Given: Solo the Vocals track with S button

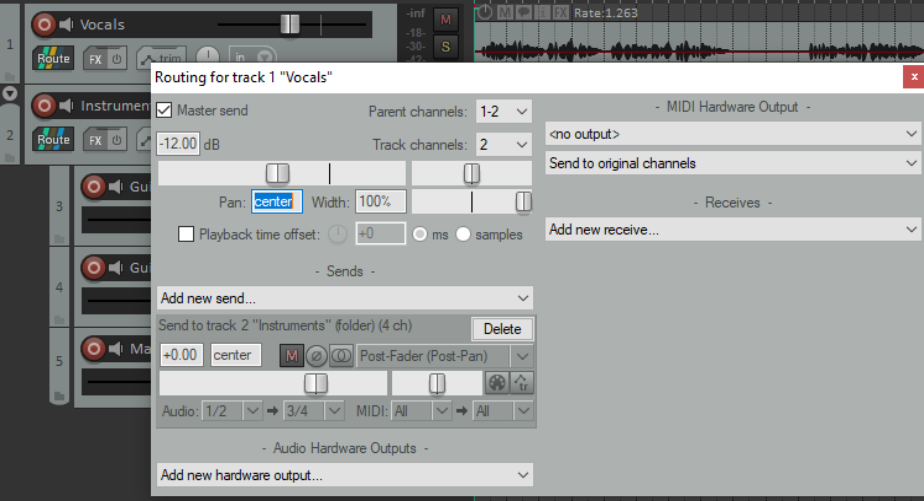Looking at the screenshot, I should [446, 47].
